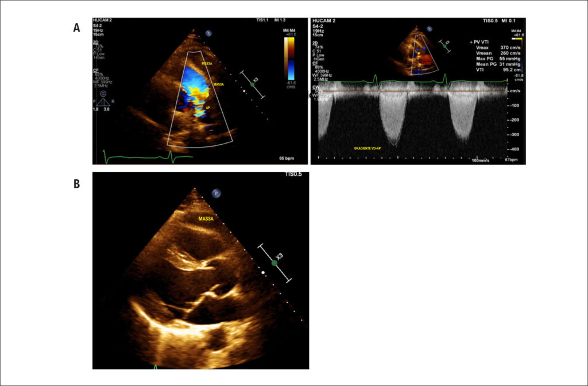
Task: Click the 'Vmax 370 cm/s' measurement
Action: 498,48
